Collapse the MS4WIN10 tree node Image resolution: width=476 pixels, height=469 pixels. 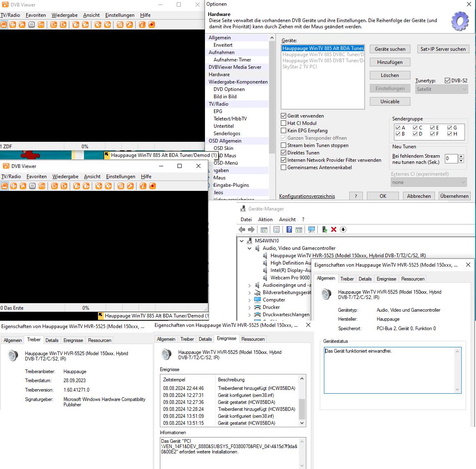coord(241,241)
